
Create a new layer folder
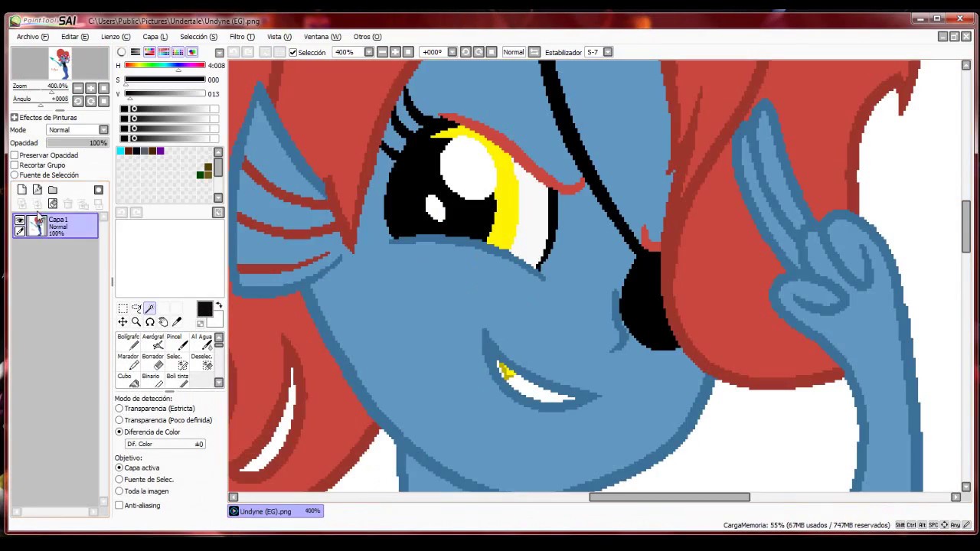coord(53,190)
